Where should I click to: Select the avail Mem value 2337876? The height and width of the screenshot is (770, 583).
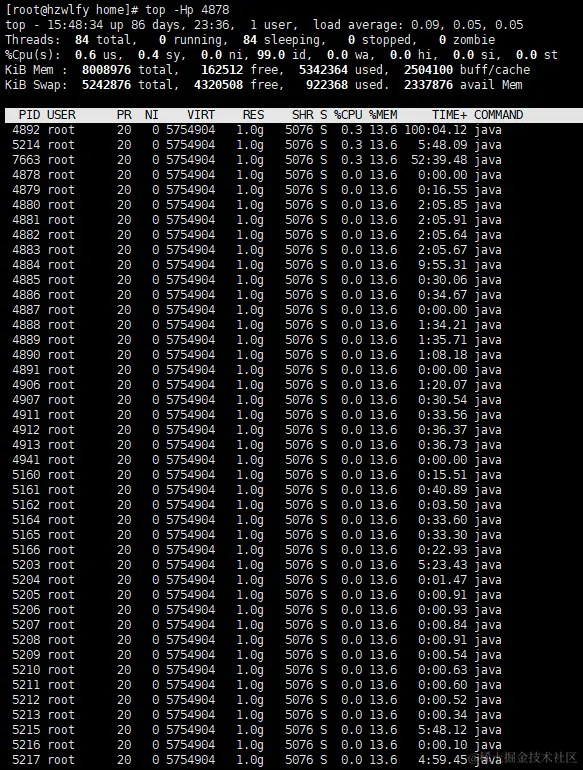coord(428,84)
